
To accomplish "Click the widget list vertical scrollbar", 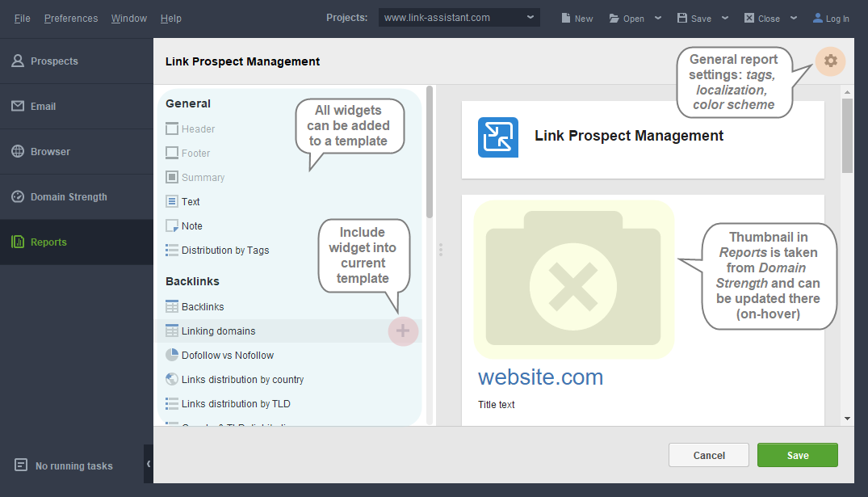I will (x=430, y=152).
